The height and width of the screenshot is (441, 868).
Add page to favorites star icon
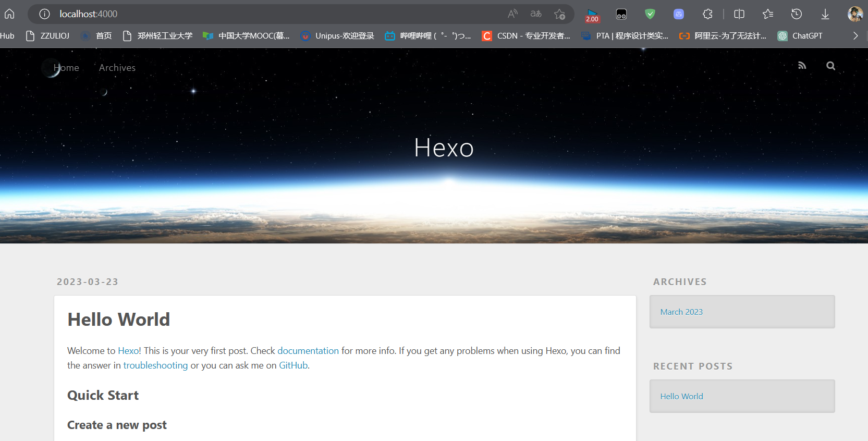pos(559,14)
